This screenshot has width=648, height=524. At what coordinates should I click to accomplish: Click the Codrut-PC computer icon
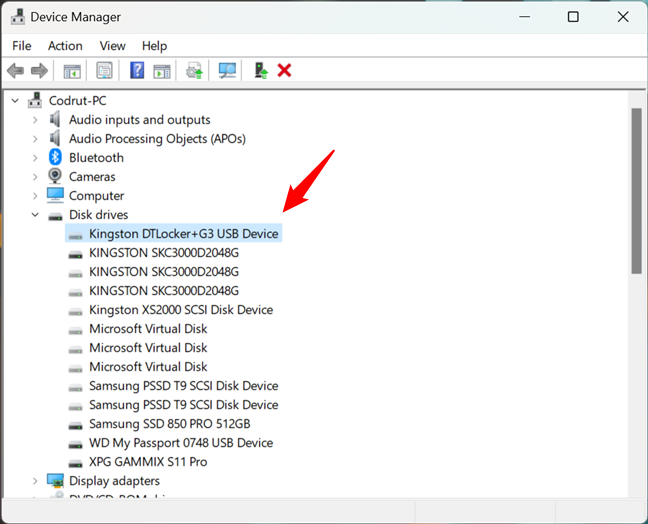click(35, 100)
